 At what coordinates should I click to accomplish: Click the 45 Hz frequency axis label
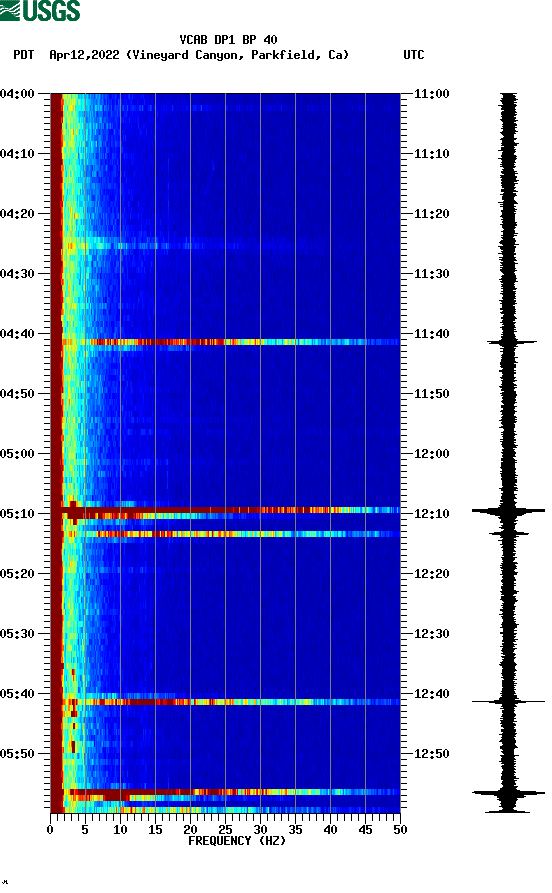(x=365, y=830)
